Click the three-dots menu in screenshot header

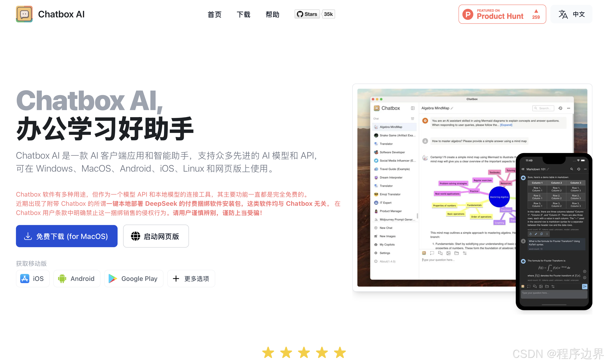568,108
